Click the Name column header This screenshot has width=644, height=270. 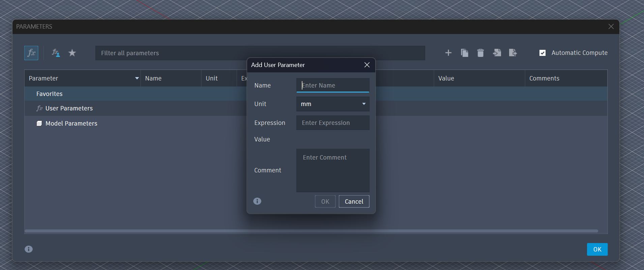tap(171, 78)
